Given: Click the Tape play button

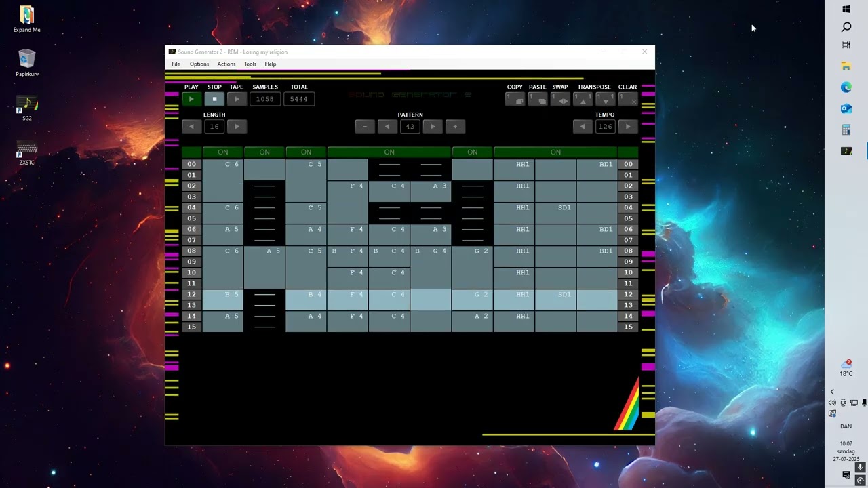Looking at the screenshot, I should [237, 99].
